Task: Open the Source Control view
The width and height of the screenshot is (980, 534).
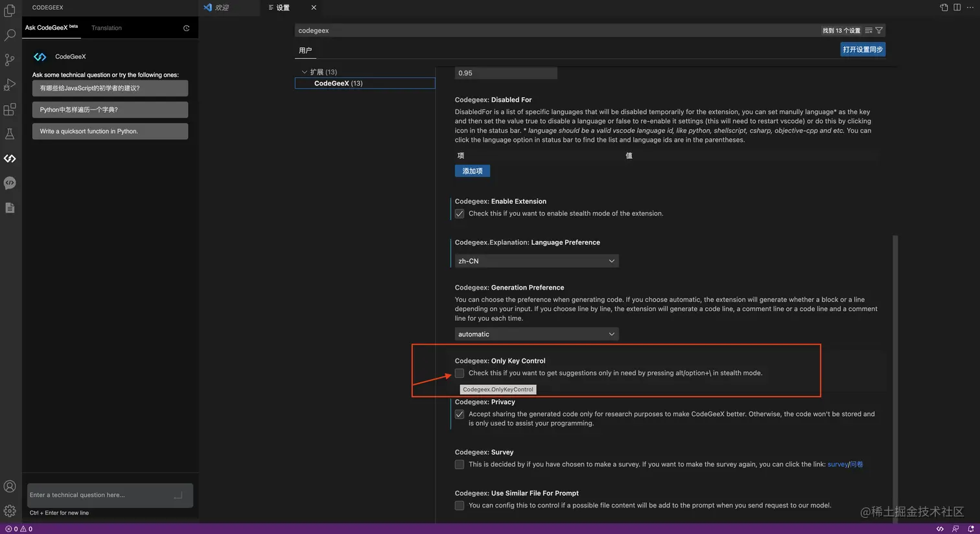Action: [10, 60]
